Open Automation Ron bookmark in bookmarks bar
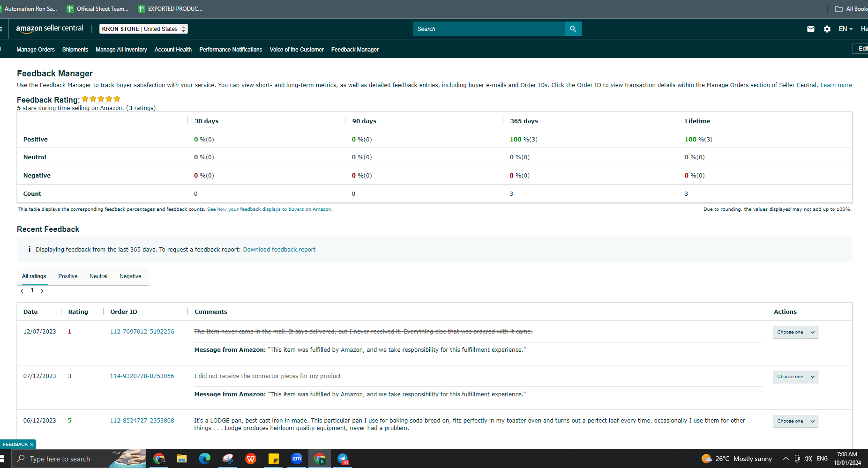Viewport: 868px width, 468px height. 28,9
